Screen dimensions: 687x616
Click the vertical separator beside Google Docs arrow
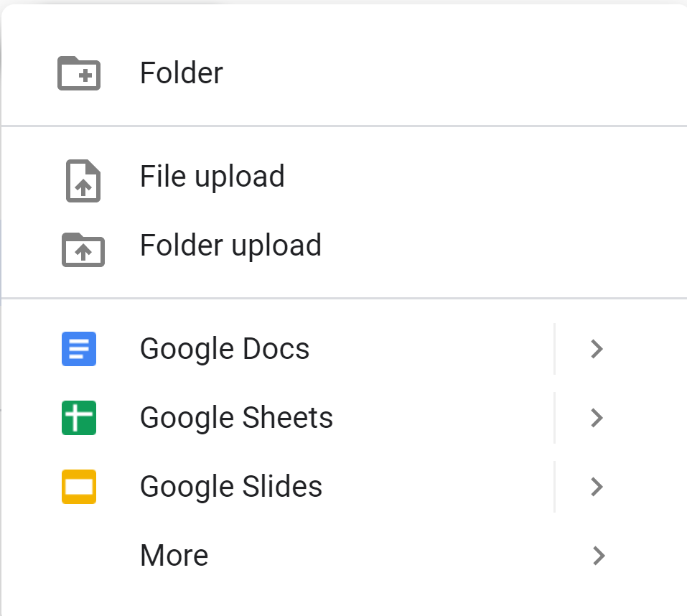point(554,349)
